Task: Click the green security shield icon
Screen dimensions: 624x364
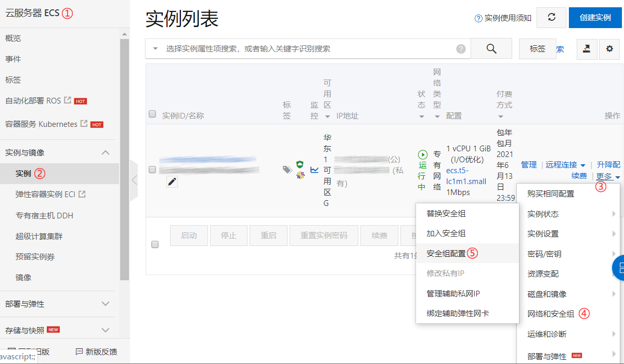Action: [300, 164]
